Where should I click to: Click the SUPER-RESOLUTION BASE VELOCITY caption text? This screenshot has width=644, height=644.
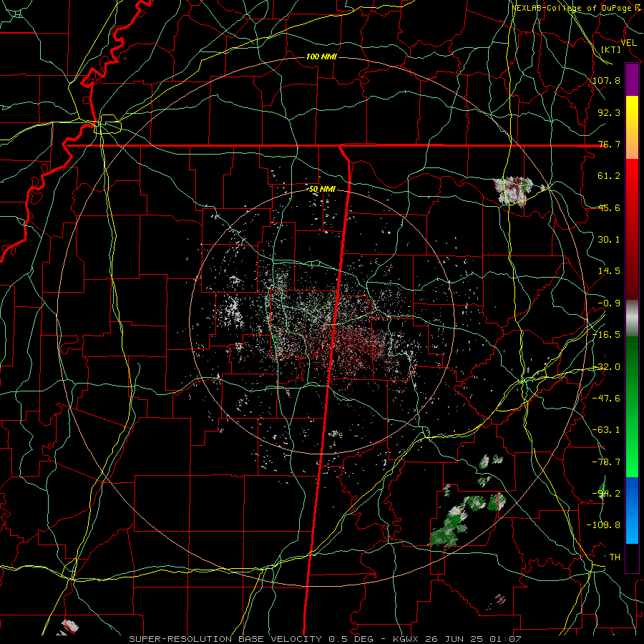(x=225, y=639)
